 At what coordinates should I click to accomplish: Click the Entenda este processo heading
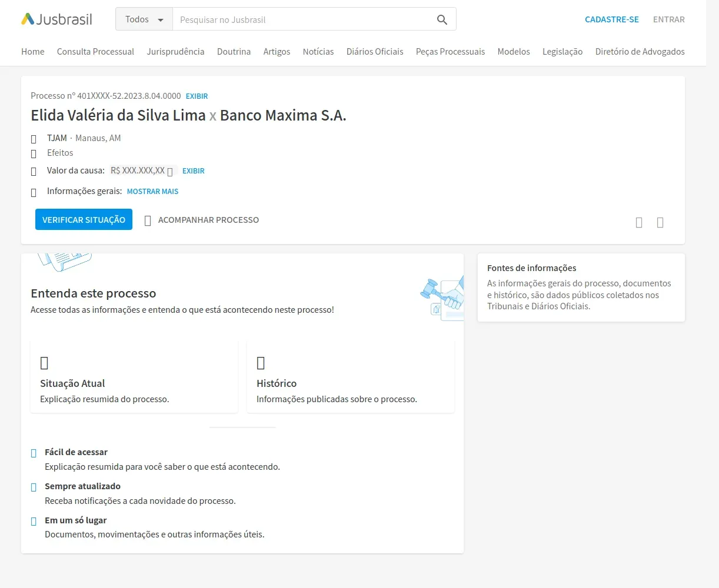pos(94,293)
